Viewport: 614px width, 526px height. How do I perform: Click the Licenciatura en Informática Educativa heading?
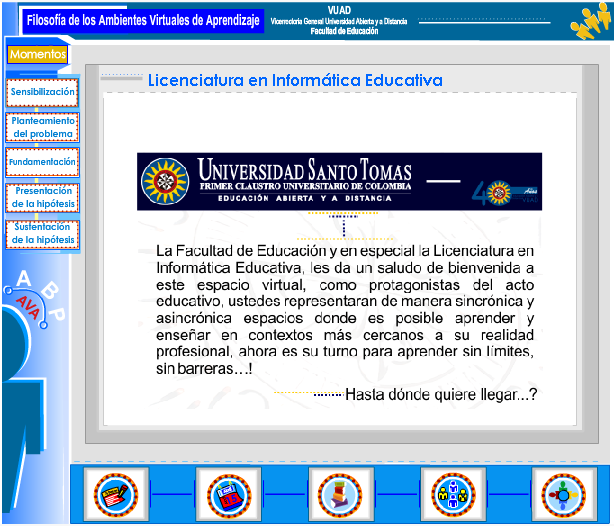click(x=295, y=80)
